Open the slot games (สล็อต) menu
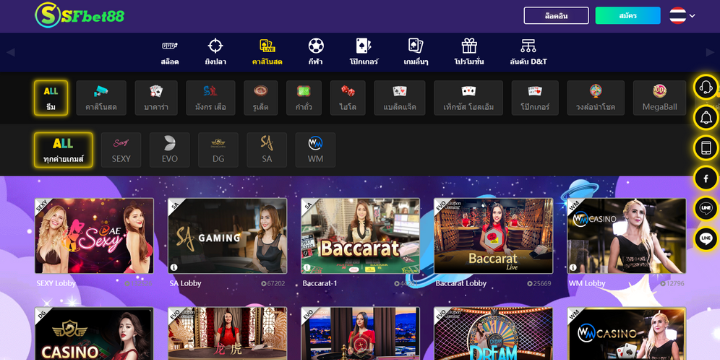This screenshot has width=720, height=360. pos(169,52)
